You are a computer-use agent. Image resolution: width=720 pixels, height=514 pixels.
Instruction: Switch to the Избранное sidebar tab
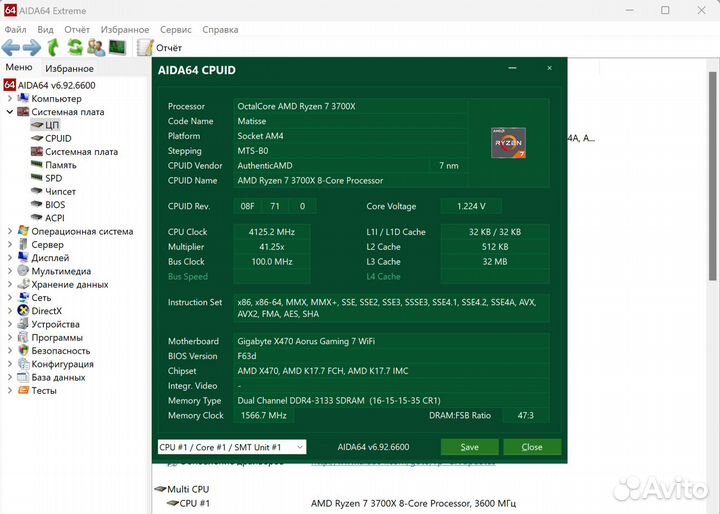pos(69,68)
